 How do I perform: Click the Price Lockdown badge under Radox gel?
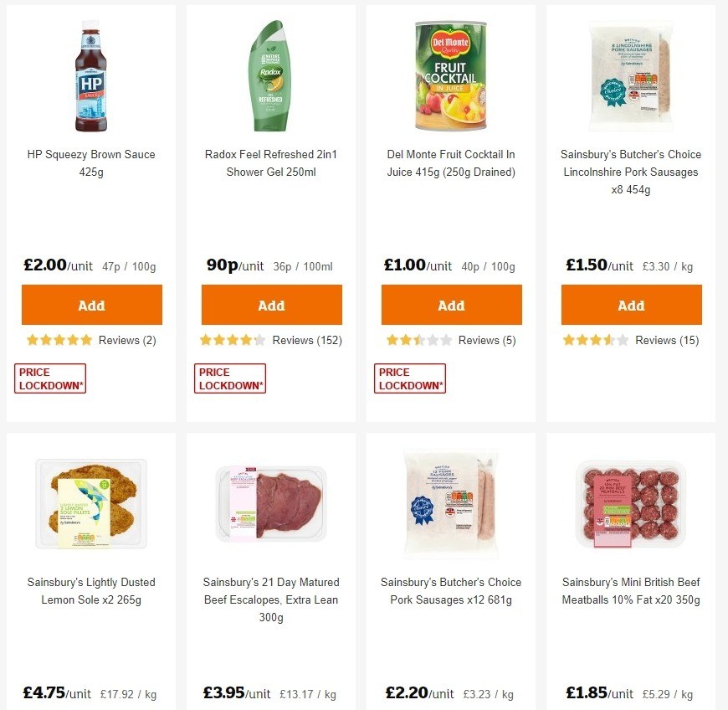(x=229, y=378)
